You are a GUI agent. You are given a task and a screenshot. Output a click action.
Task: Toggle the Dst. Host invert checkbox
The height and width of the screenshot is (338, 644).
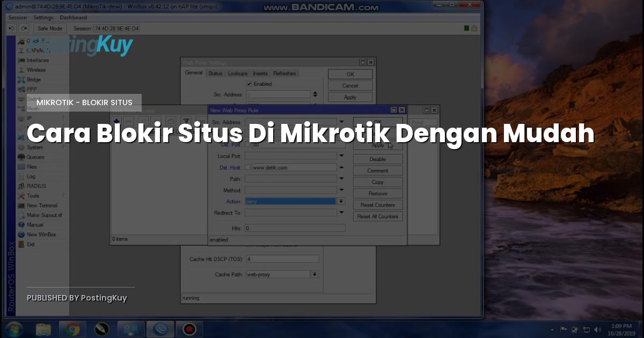(x=248, y=167)
